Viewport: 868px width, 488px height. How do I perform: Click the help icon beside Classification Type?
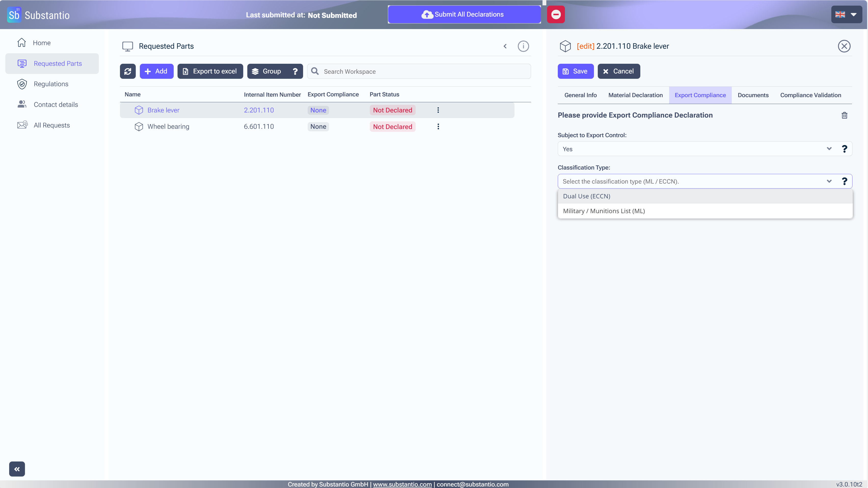click(x=844, y=182)
